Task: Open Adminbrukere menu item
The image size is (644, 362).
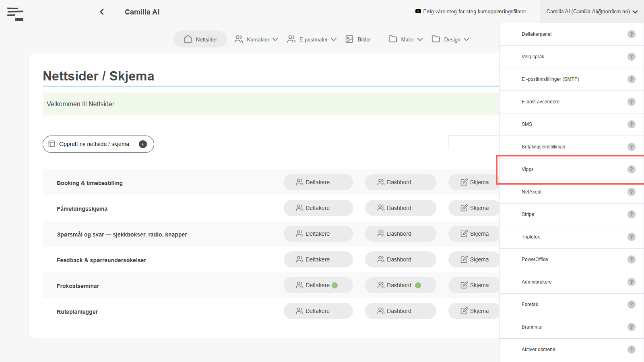Action: click(x=572, y=282)
